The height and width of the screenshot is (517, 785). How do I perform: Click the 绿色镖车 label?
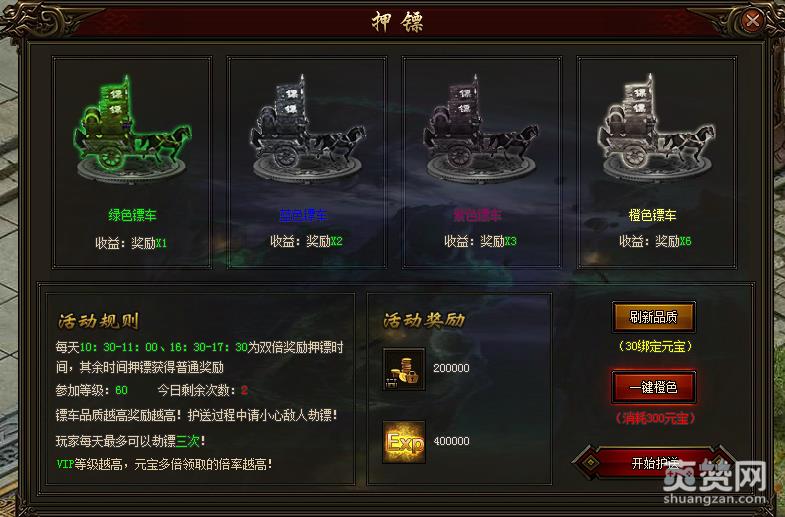(132, 215)
